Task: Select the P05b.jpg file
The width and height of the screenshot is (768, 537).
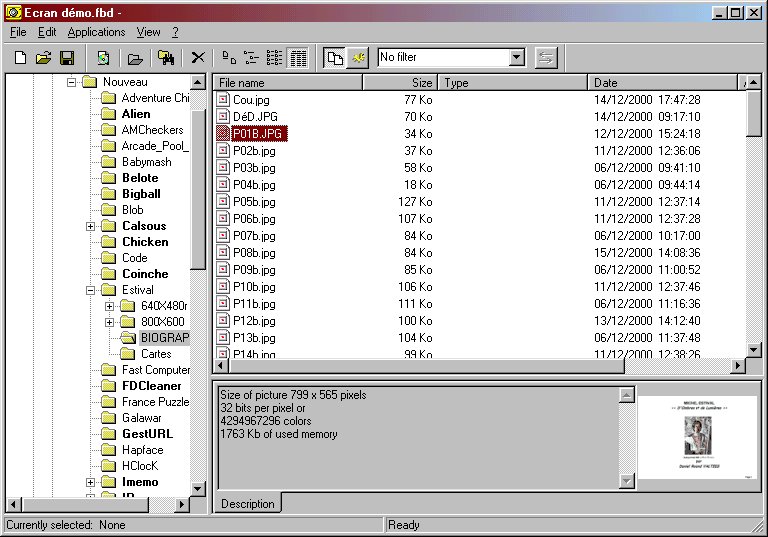Action: [x=253, y=202]
